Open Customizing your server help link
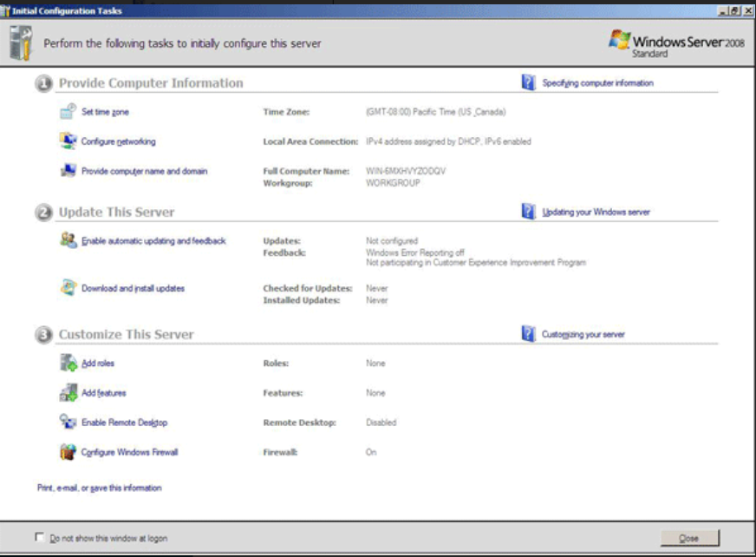756x557 pixels. [583, 334]
